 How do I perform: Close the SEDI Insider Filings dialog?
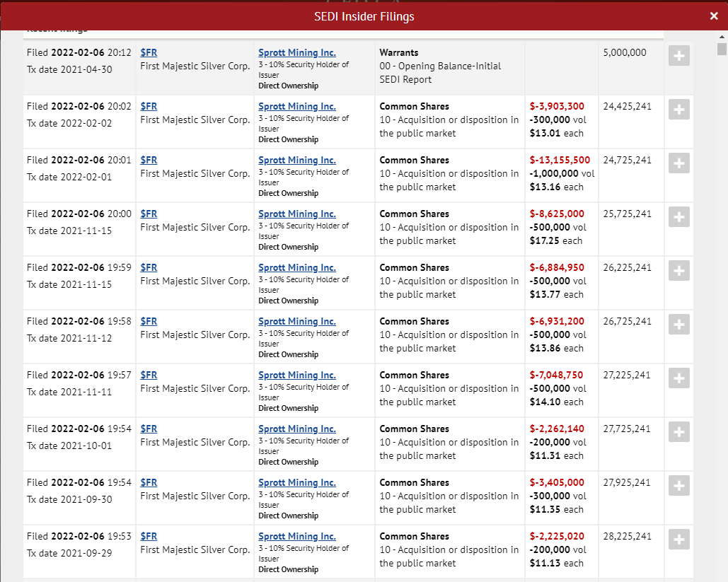tap(714, 16)
